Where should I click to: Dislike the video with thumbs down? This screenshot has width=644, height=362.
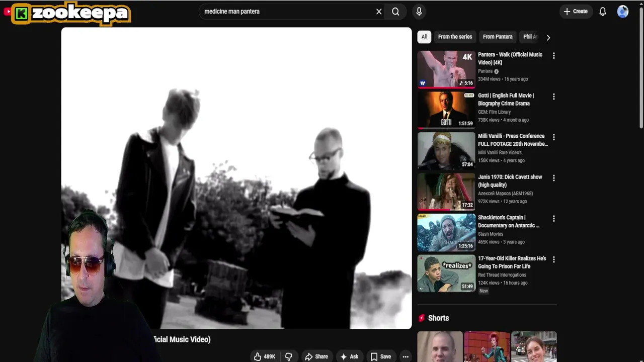click(289, 356)
